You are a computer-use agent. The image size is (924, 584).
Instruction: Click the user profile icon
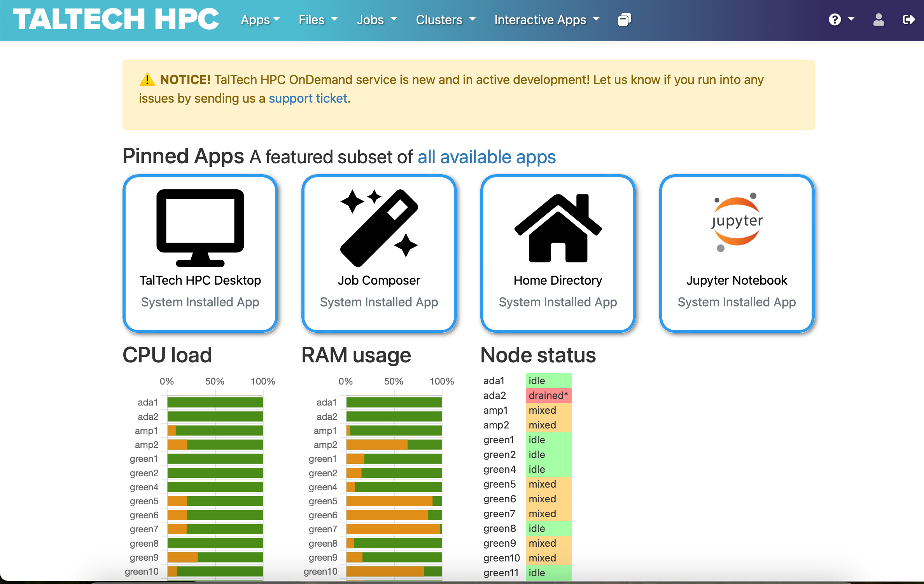click(878, 19)
